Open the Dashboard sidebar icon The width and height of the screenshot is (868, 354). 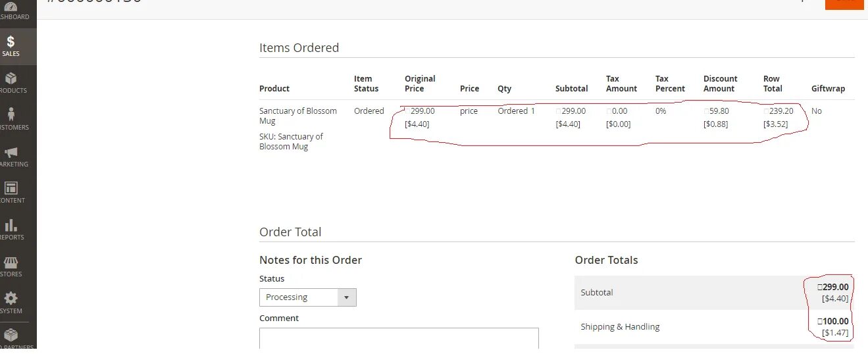11,7
